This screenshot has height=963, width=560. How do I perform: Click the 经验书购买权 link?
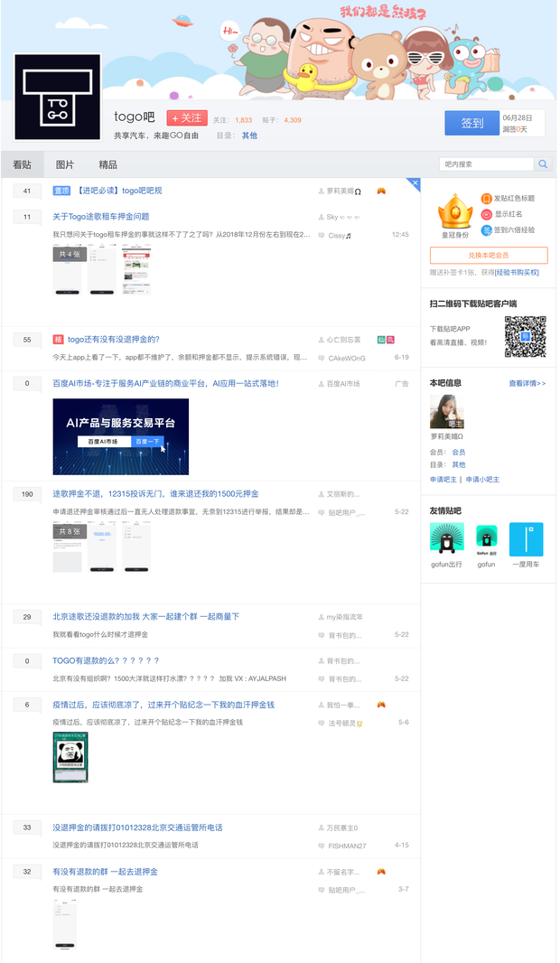click(x=517, y=273)
